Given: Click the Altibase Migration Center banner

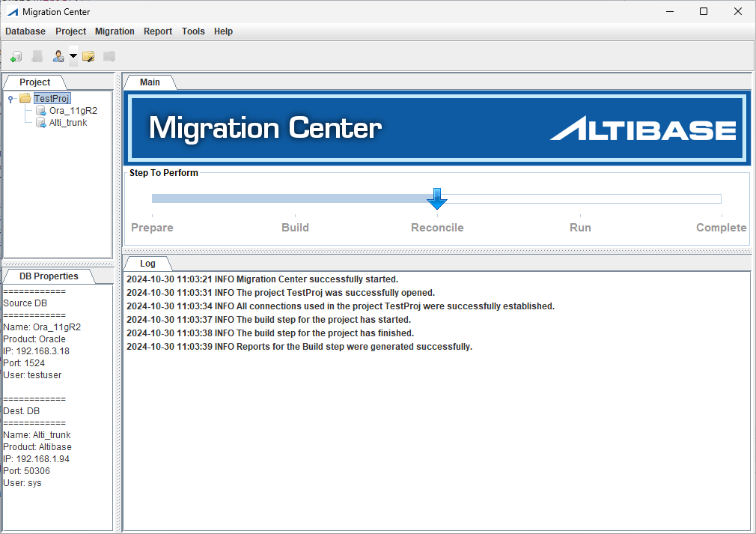Looking at the screenshot, I should point(436,128).
